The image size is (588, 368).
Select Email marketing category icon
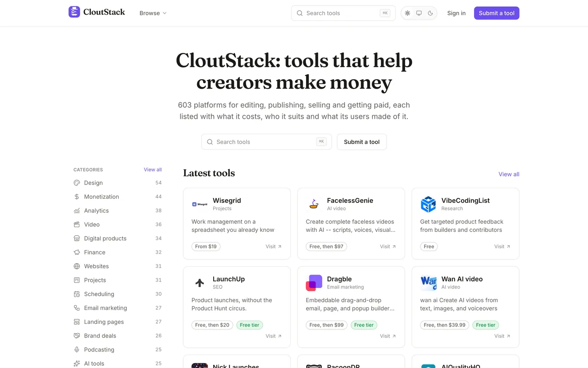pyautogui.click(x=77, y=308)
